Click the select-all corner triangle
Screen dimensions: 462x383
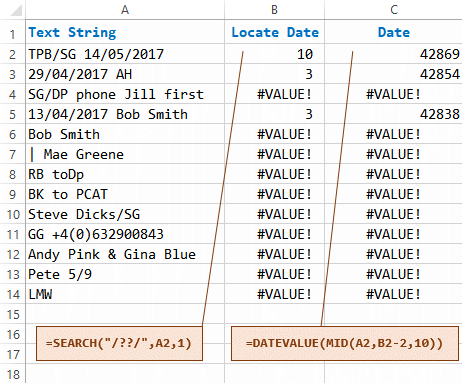point(16,10)
